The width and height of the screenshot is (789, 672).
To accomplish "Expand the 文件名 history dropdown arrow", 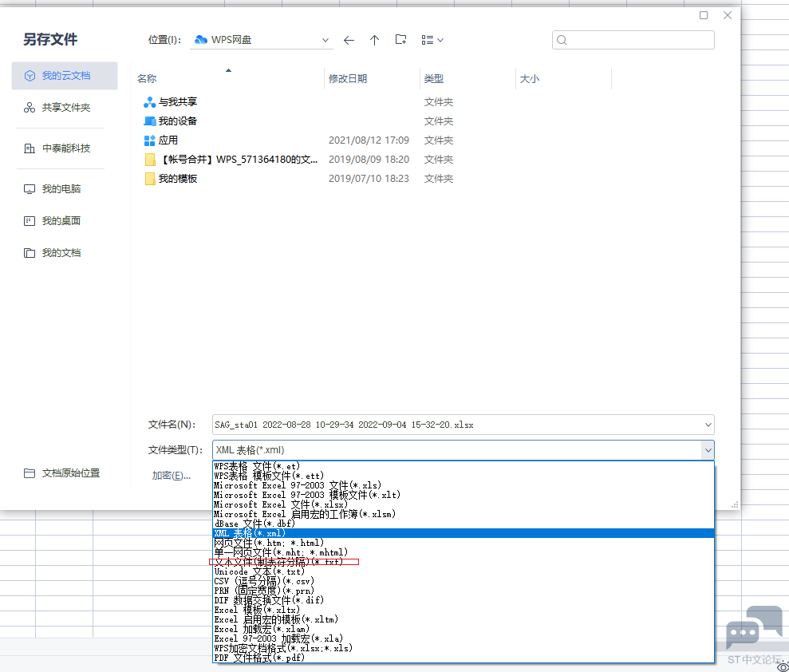I will click(708, 425).
